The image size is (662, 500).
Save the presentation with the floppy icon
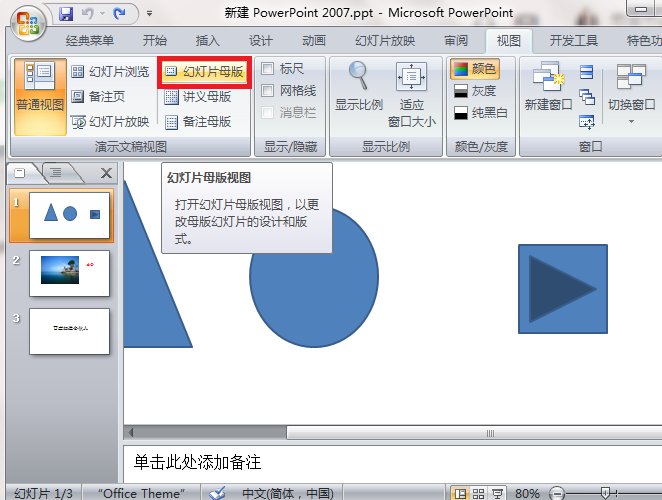coord(66,14)
